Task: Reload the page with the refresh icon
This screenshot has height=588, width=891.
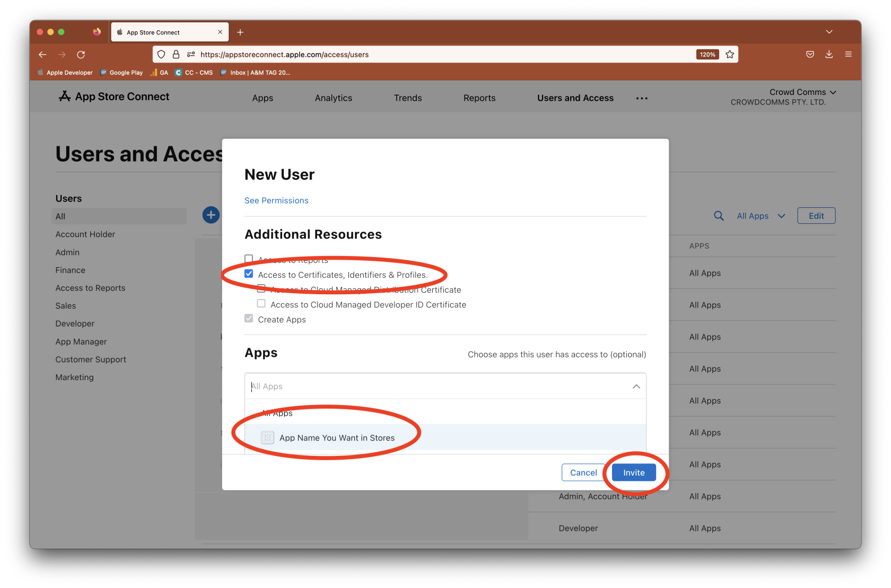Action: (x=81, y=55)
